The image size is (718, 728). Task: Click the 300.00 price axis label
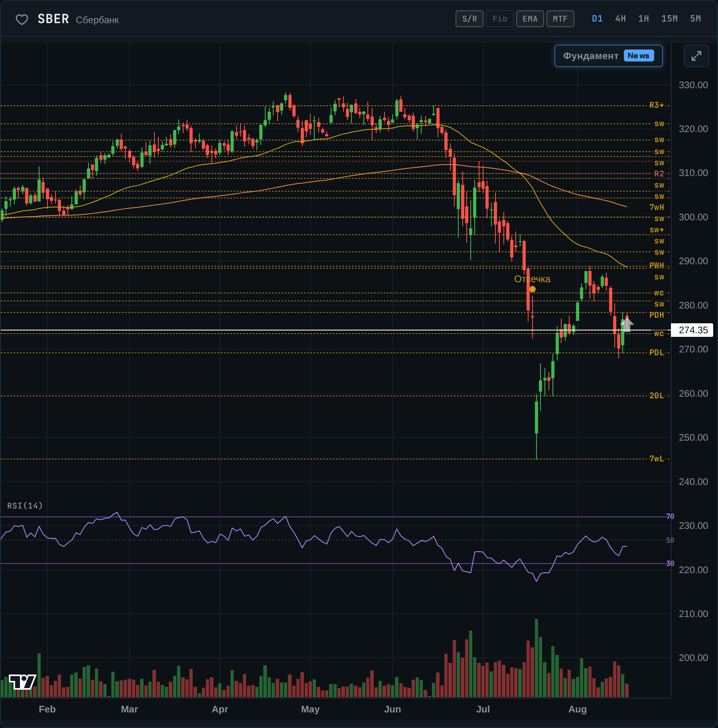[x=693, y=217]
